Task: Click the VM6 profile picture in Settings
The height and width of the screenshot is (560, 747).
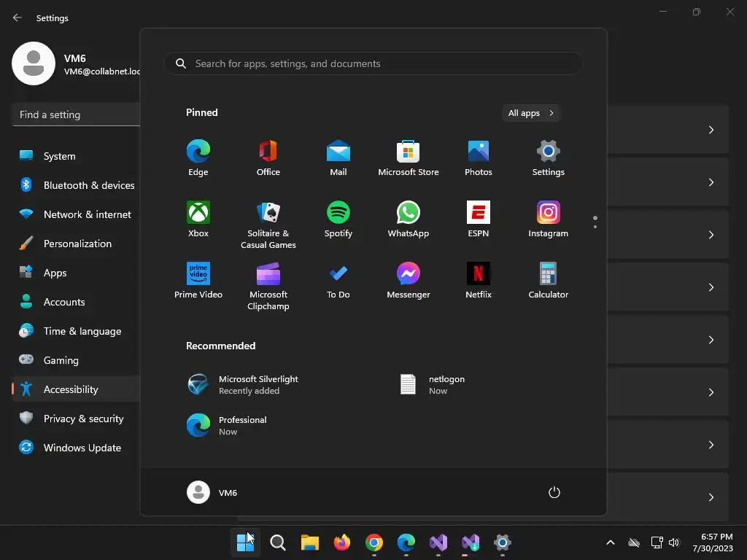Action: coord(34,63)
